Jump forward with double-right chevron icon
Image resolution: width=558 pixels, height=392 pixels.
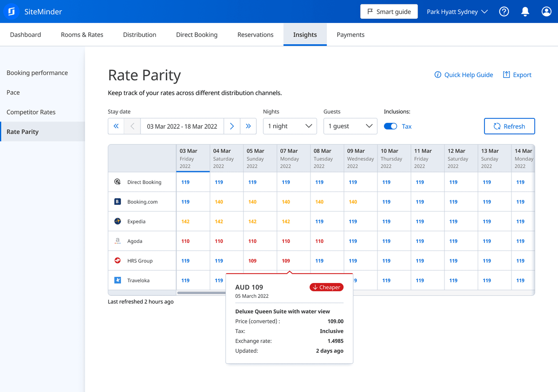pos(248,126)
